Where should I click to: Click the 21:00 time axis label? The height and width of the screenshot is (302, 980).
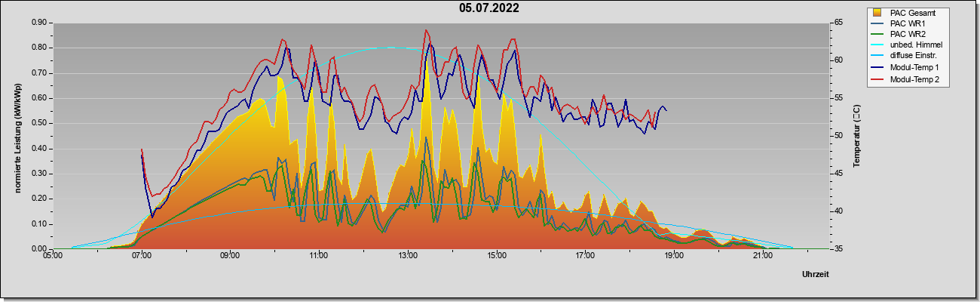(x=763, y=257)
